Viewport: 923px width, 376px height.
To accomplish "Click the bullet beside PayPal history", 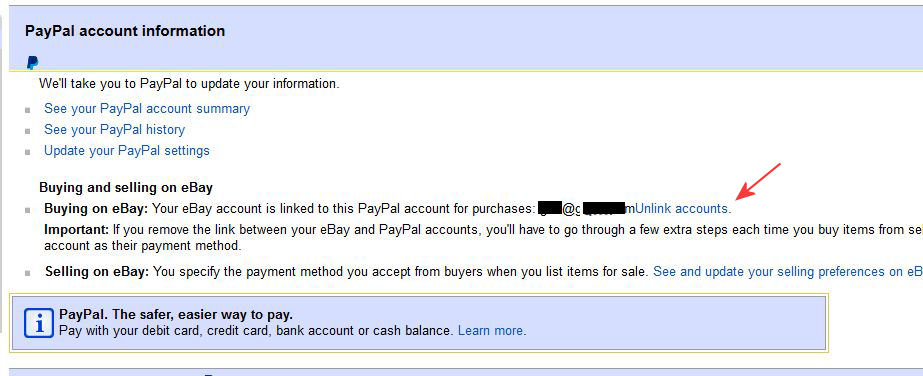I will [28, 131].
